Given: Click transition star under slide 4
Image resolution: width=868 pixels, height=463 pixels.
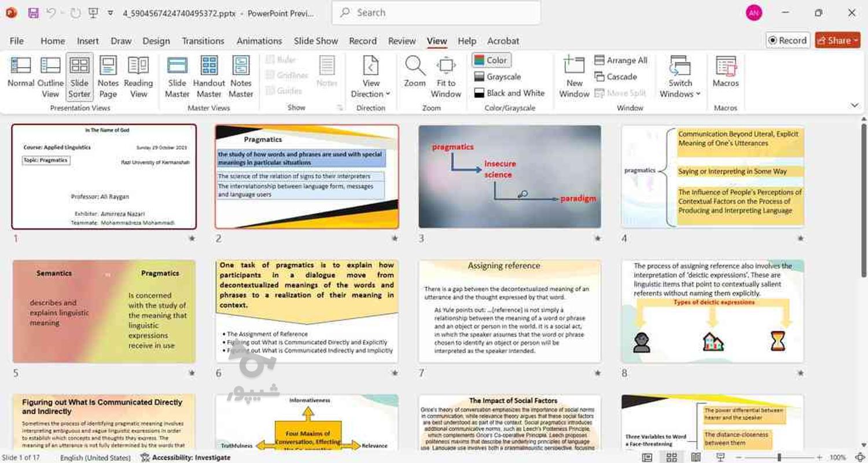Looking at the screenshot, I should click(801, 238).
